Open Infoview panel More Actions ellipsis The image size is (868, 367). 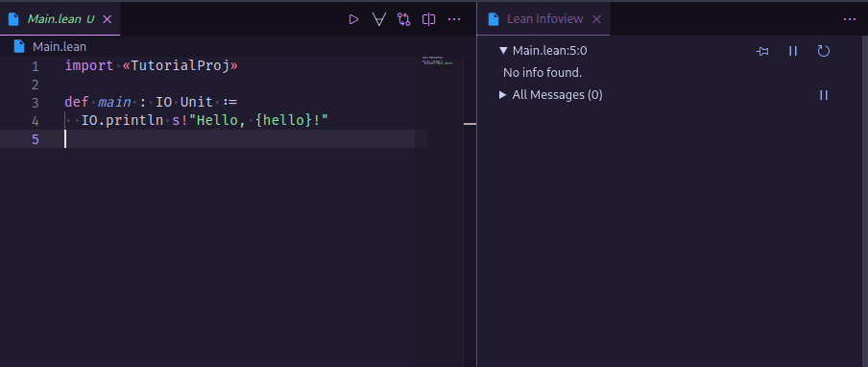pos(850,19)
